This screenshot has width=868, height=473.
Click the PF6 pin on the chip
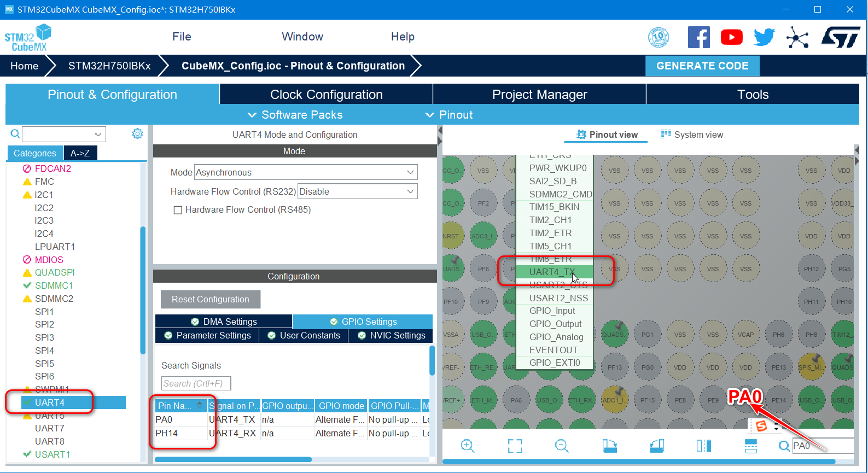[x=483, y=269]
